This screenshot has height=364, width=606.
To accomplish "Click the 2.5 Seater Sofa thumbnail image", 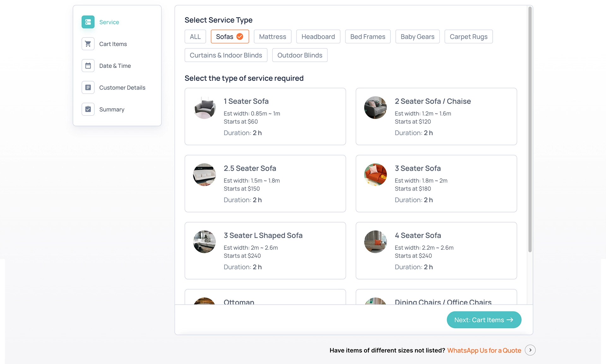I will pos(205,175).
